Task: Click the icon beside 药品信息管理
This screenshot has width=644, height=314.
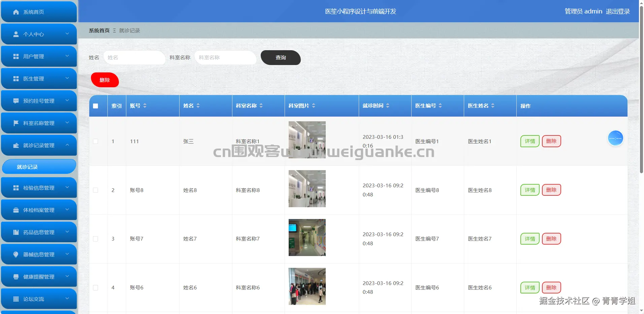Action: click(16, 232)
